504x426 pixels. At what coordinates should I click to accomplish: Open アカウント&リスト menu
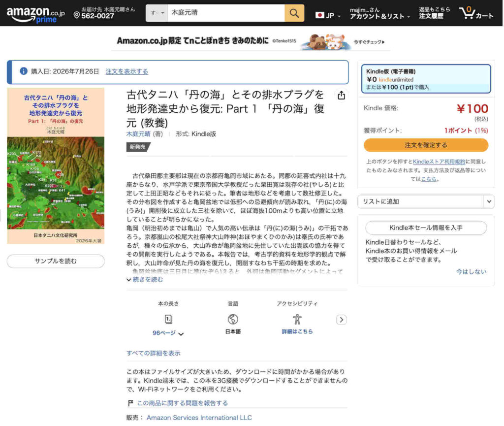(x=379, y=13)
